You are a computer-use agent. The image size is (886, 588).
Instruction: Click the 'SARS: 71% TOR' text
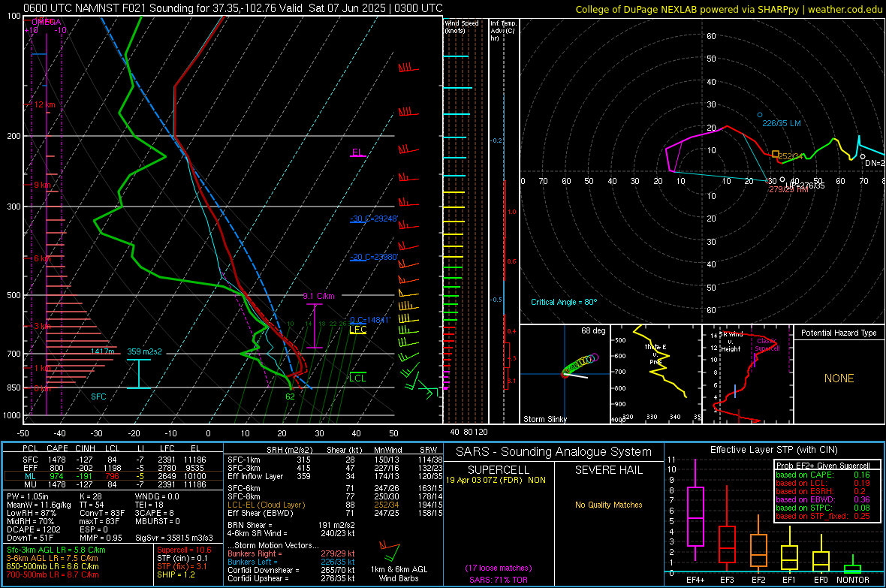coord(499,580)
